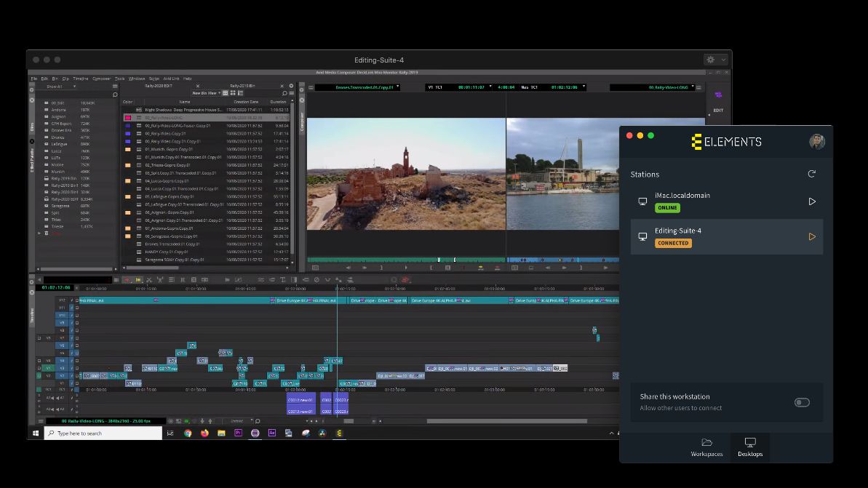The height and width of the screenshot is (488, 868).
Task: Toggle the V1 track monitor in the timeline
Action: coord(77,383)
